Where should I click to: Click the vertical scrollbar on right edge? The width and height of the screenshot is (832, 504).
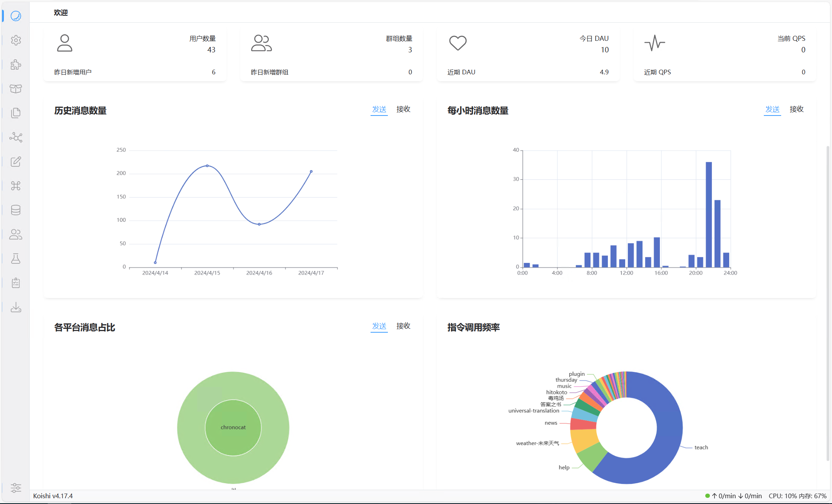828,303
